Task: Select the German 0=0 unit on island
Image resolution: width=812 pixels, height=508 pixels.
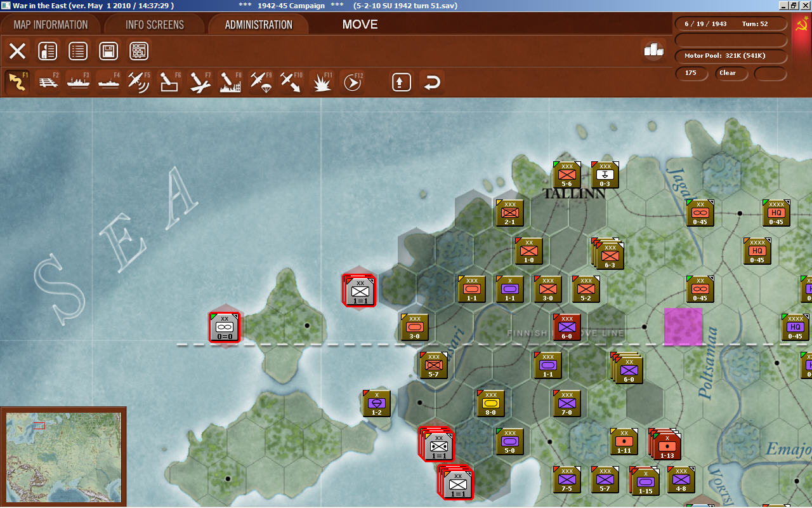Action: click(225, 327)
